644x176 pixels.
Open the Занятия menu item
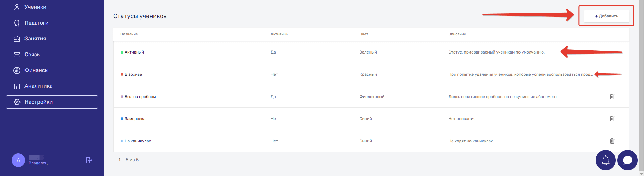coord(35,39)
